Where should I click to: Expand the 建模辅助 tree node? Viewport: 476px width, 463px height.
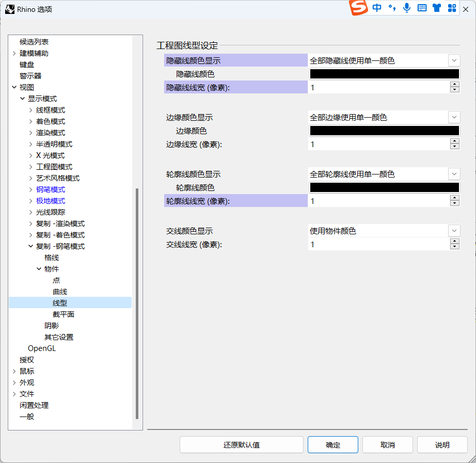[14, 54]
